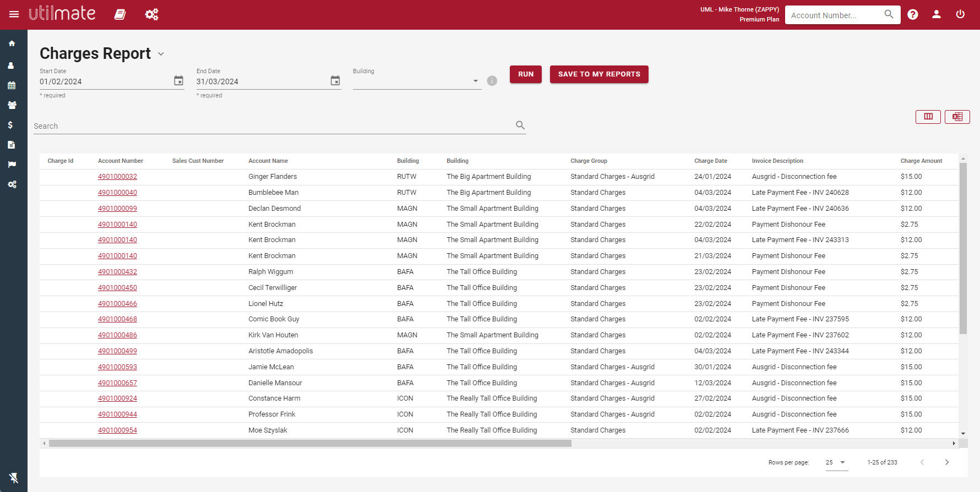This screenshot has height=492, width=980.
Task: Click the RUN button
Action: pos(526,74)
